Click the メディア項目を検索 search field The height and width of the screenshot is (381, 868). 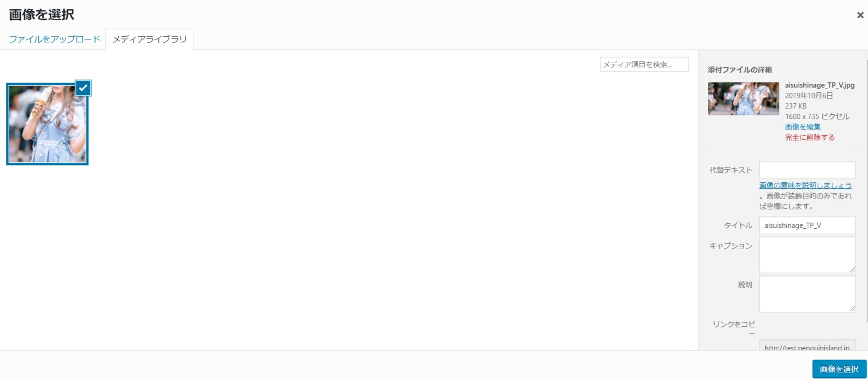point(644,64)
